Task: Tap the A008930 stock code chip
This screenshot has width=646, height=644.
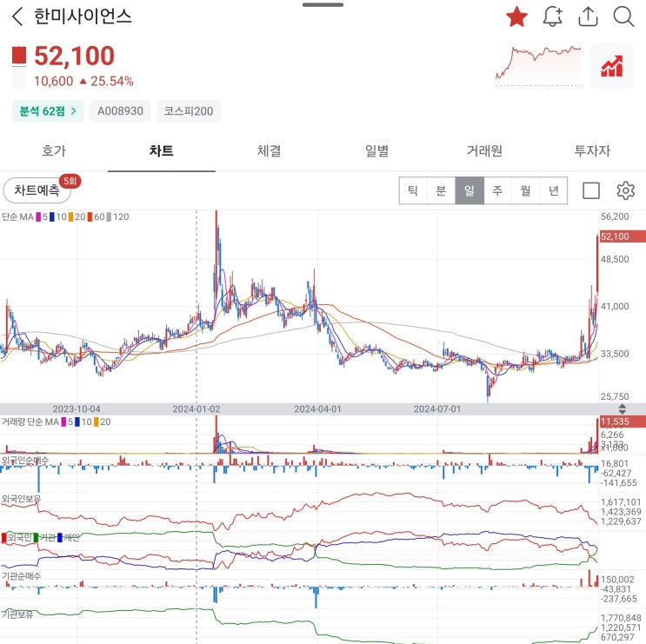Action: click(120, 110)
